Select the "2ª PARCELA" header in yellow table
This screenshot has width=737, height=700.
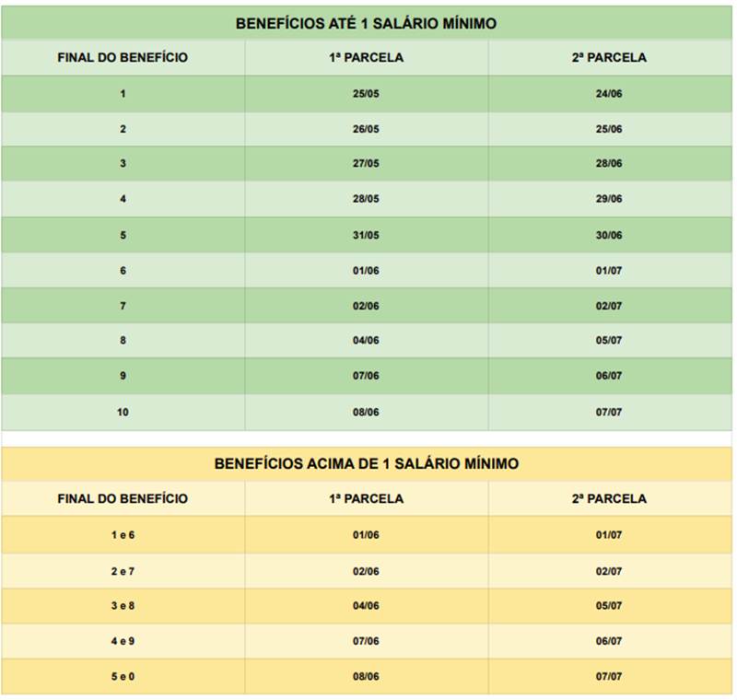coord(609,498)
